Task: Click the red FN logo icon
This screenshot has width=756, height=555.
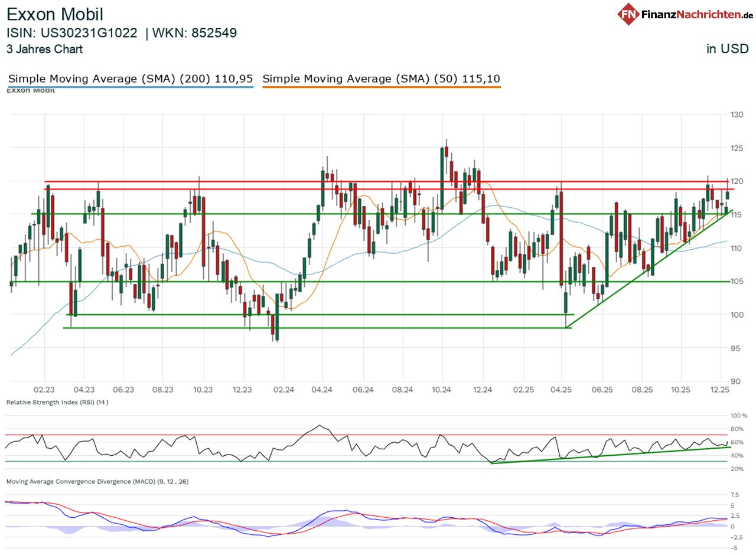Action: point(628,13)
